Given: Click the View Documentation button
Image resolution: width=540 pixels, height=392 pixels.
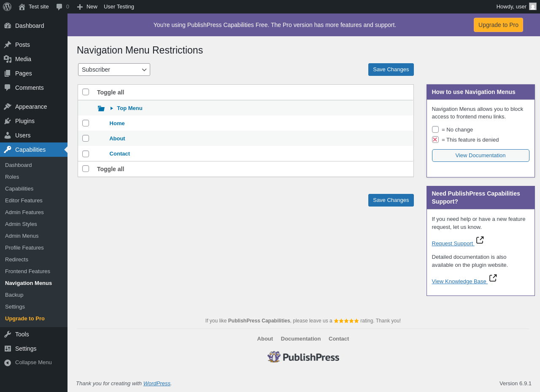Looking at the screenshot, I should click(481, 156).
